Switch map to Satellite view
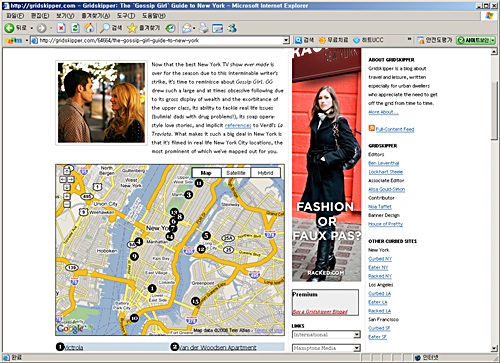The height and width of the screenshot is (363, 500). 236,173
